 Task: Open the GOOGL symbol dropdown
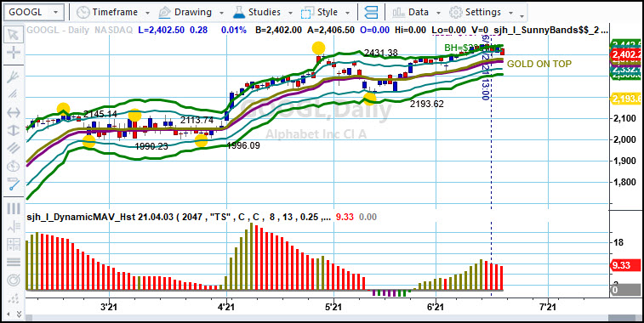point(34,12)
